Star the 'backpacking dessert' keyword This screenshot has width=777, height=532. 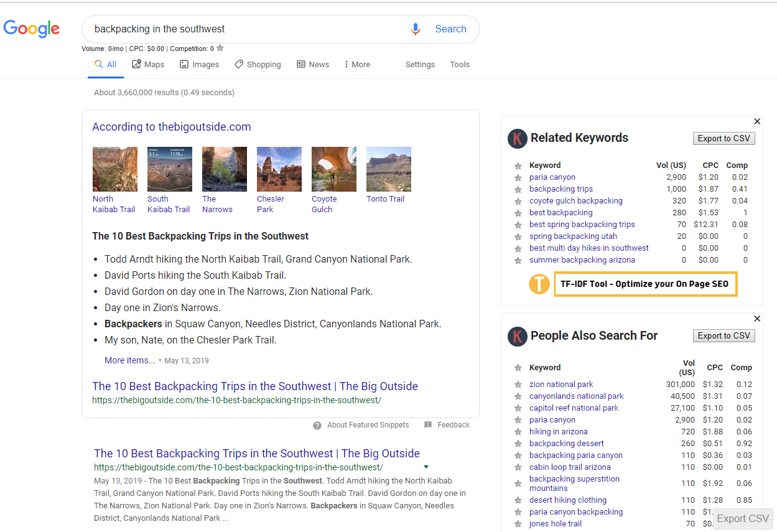click(518, 444)
